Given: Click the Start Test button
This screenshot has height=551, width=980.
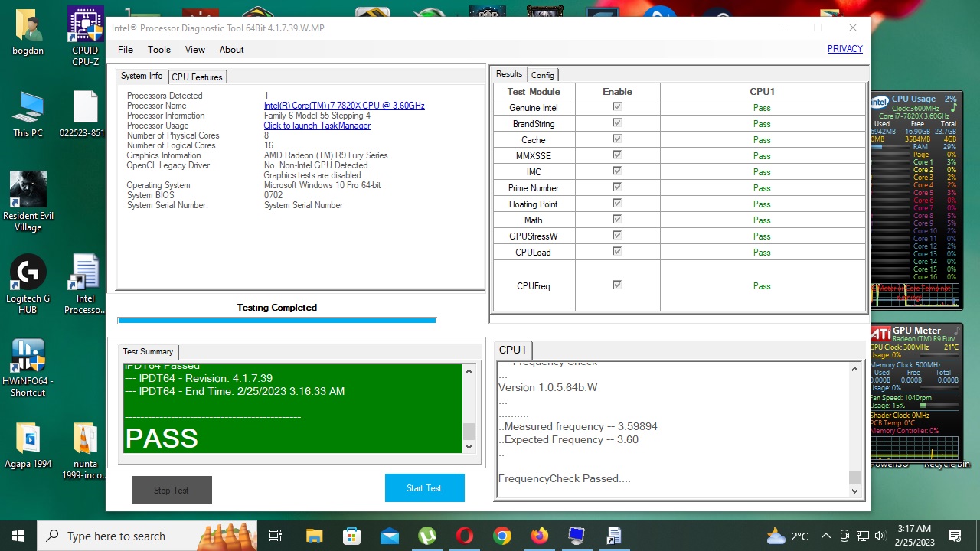Looking at the screenshot, I should 424,488.
